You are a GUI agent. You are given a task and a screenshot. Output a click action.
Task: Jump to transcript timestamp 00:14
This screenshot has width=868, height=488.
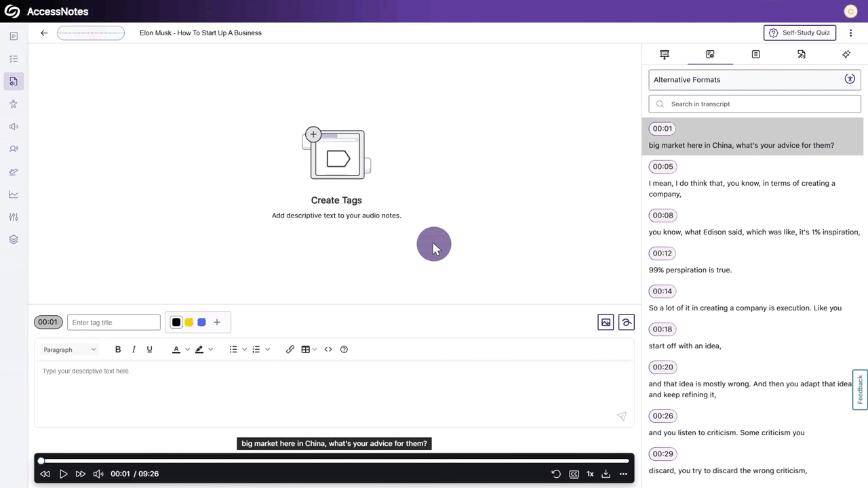(663, 291)
